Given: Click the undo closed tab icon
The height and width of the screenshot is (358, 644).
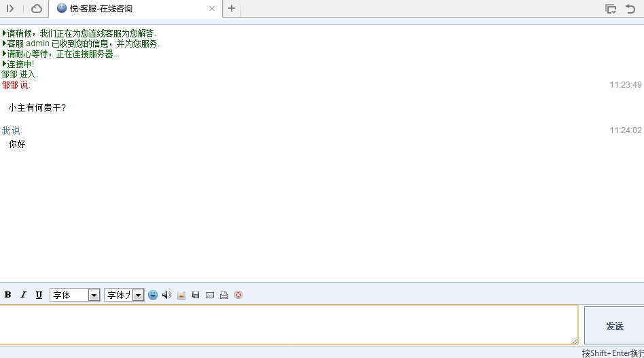Looking at the screenshot, I should pos(630,9).
